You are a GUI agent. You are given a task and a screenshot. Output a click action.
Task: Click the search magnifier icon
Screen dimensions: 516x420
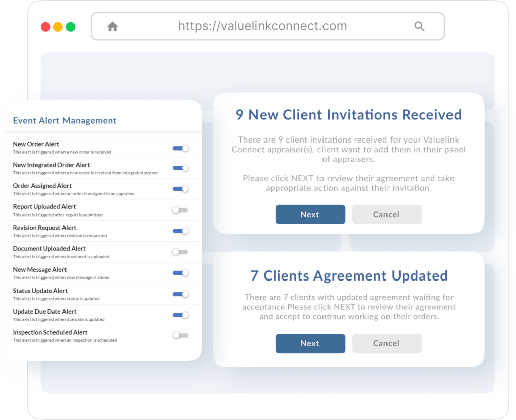[x=420, y=26]
